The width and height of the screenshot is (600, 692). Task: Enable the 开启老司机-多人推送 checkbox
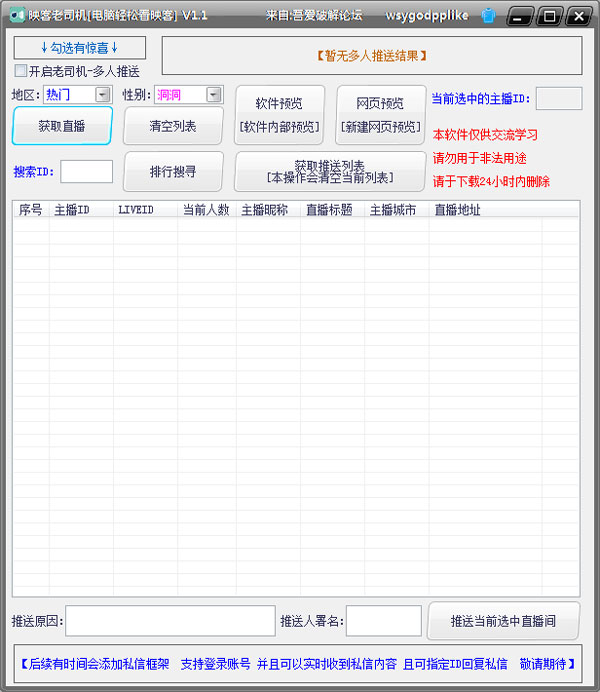click(21, 71)
